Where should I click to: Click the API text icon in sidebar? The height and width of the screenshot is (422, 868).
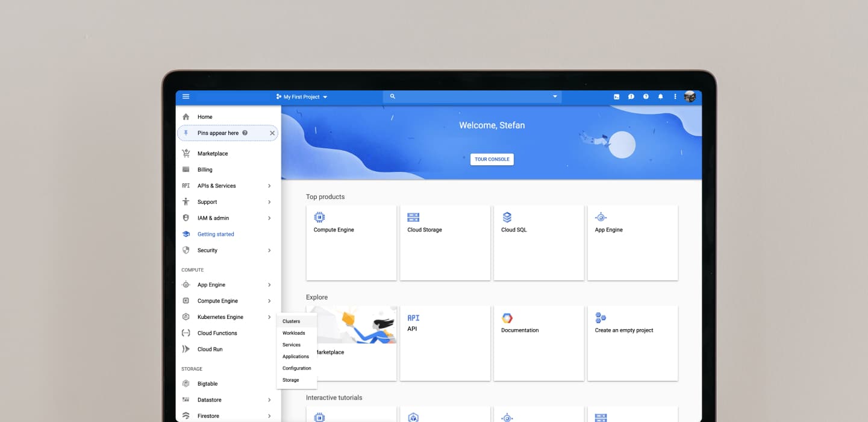186,186
